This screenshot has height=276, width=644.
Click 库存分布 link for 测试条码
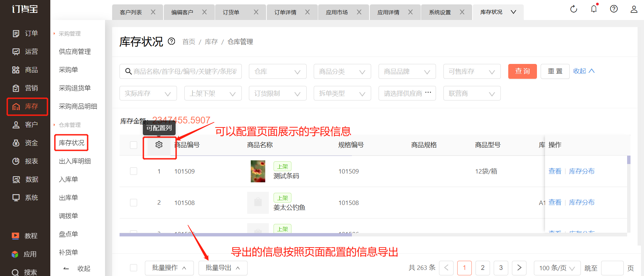point(582,171)
